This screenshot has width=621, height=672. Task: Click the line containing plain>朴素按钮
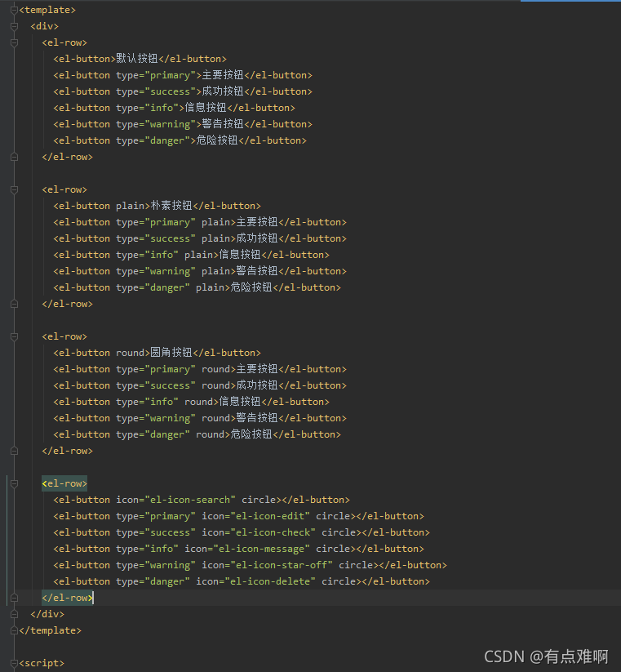tap(157, 206)
